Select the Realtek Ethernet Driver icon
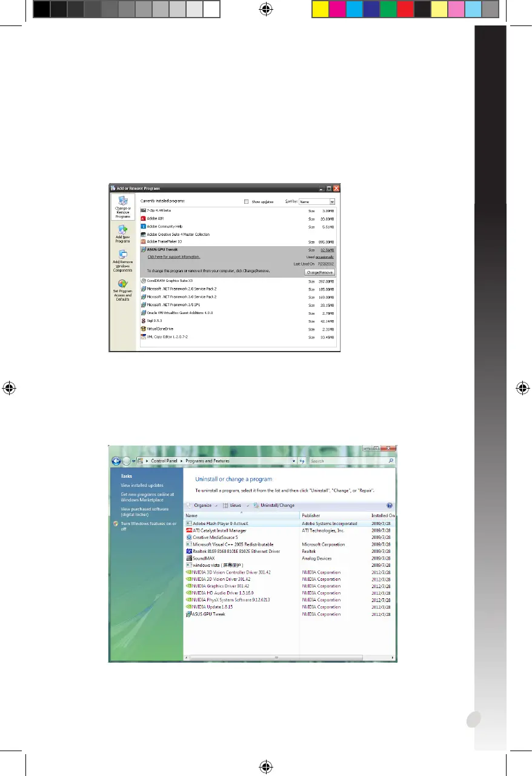Screen dimensions: 532x776 pyautogui.click(x=189, y=551)
